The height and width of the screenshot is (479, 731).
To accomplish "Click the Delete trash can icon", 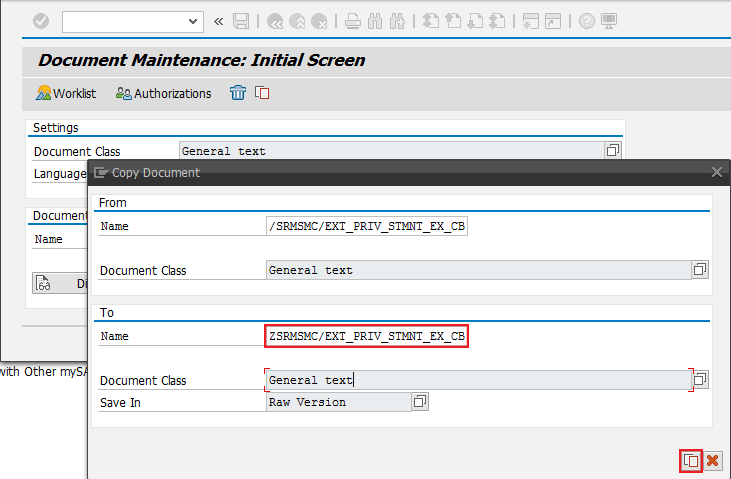I will pyautogui.click(x=238, y=93).
